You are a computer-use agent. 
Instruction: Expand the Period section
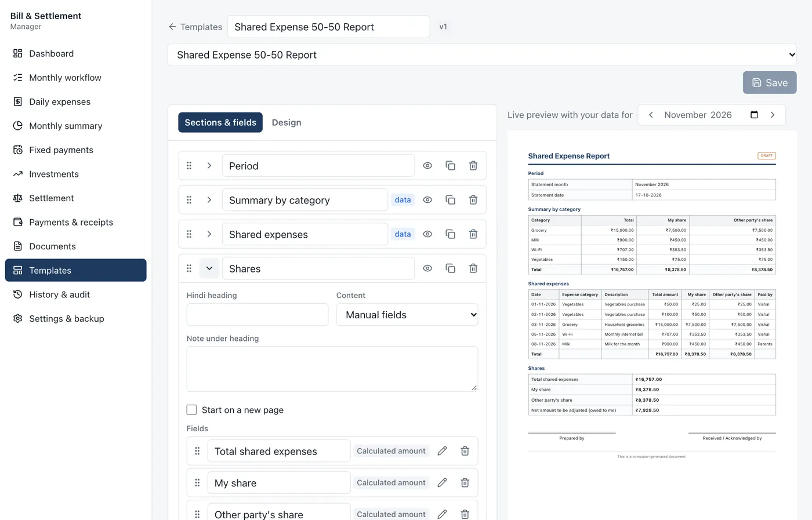209,166
